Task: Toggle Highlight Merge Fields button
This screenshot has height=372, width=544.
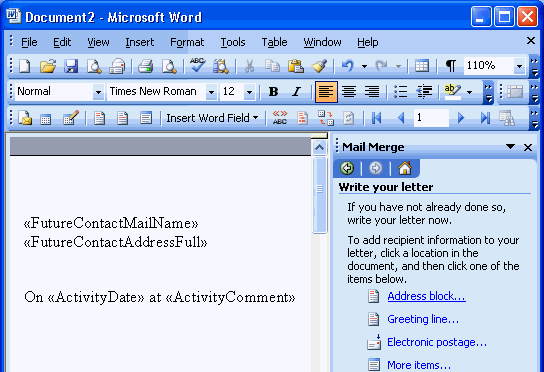Action: pyautogui.click(x=303, y=118)
